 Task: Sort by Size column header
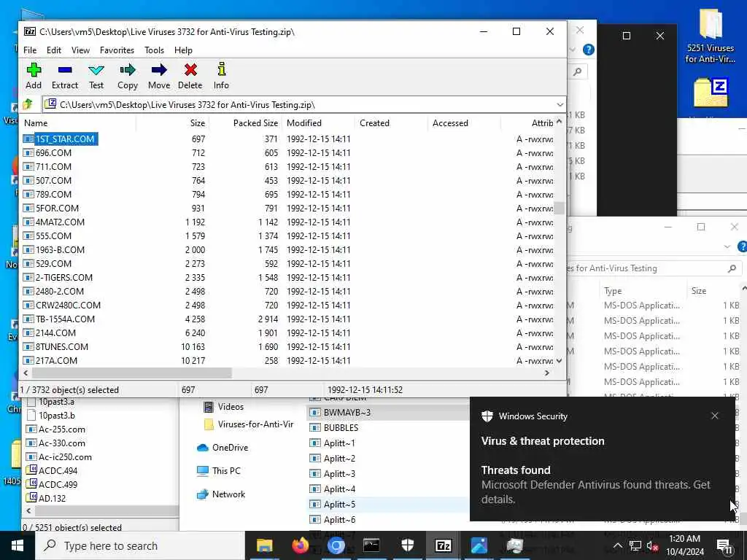172,122
